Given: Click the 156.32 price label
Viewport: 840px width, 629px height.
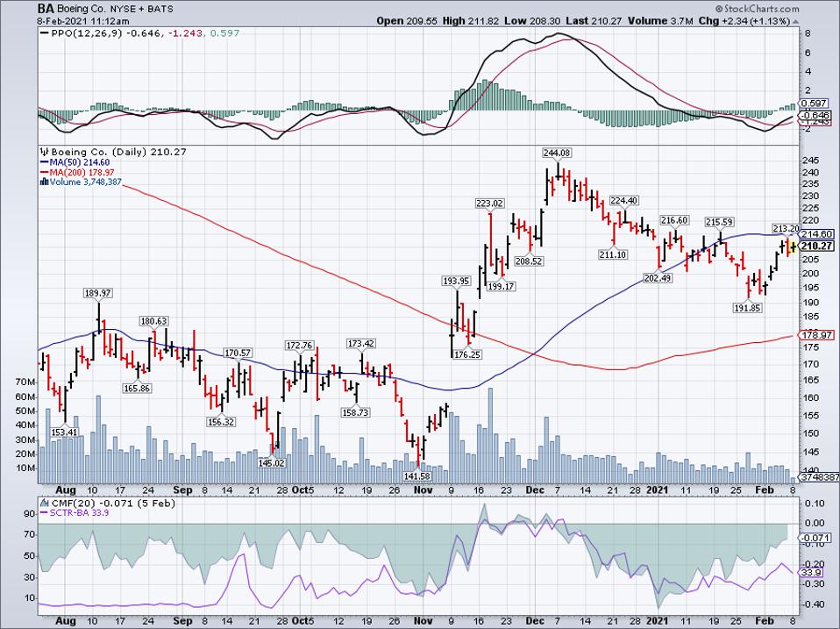Looking at the screenshot, I should click(x=221, y=422).
